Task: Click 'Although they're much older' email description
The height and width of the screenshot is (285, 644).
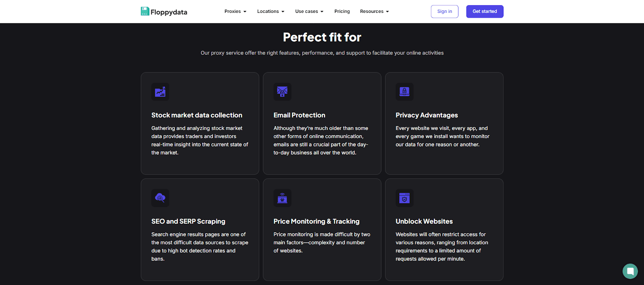Action: pos(321,140)
